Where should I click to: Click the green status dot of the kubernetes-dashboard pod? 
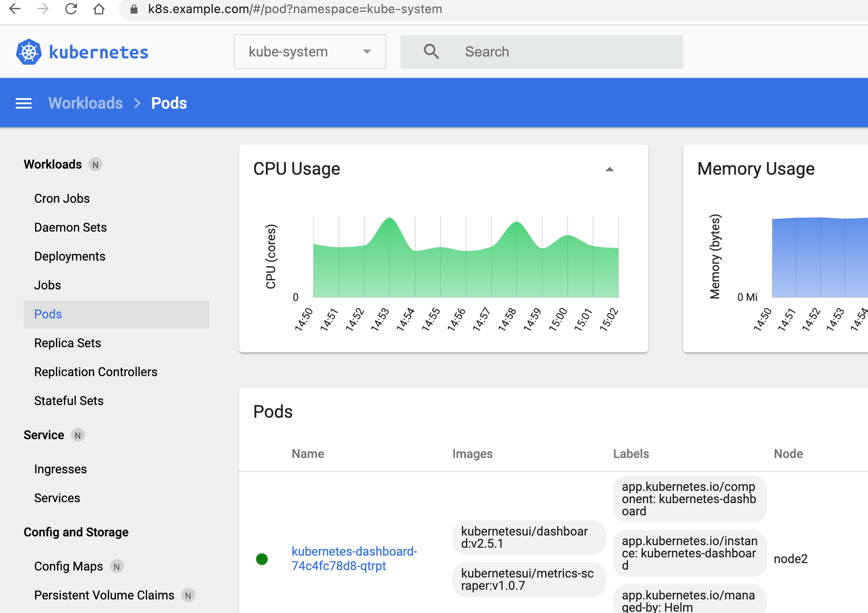point(262,559)
